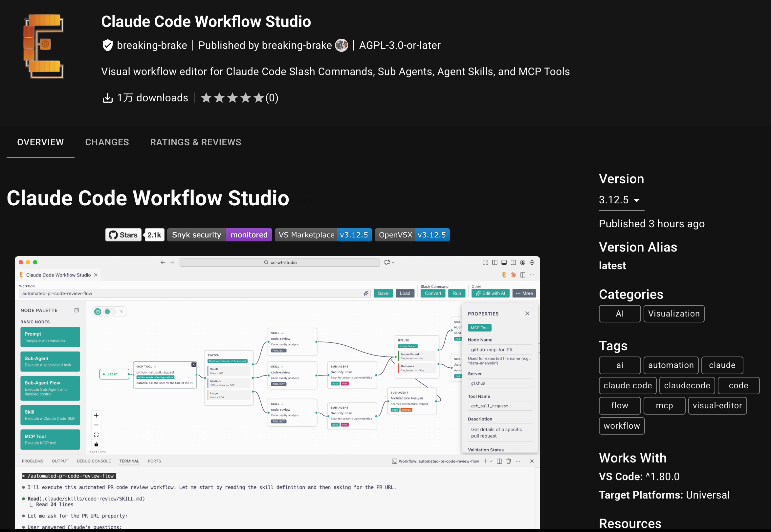Switch to the CHANGES tab
The width and height of the screenshot is (771, 532).
click(107, 142)
